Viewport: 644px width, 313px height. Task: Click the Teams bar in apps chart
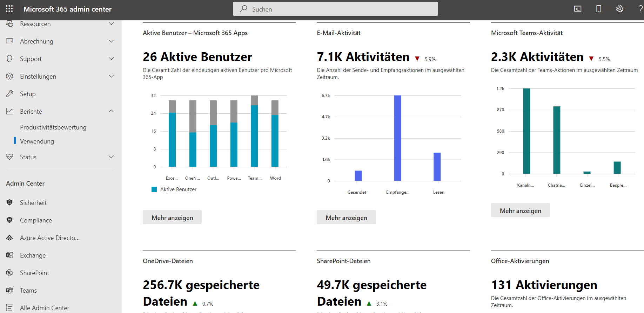click(x=254, y=131)
